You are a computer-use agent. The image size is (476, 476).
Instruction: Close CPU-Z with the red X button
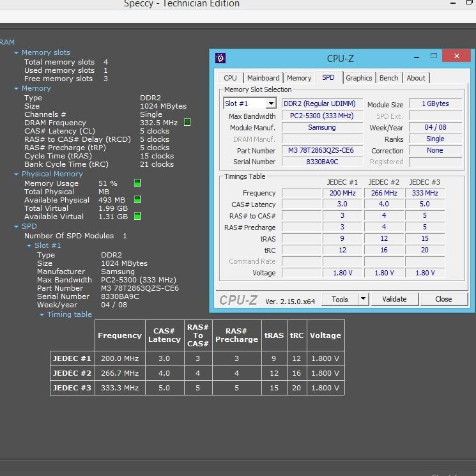point(457,56)
